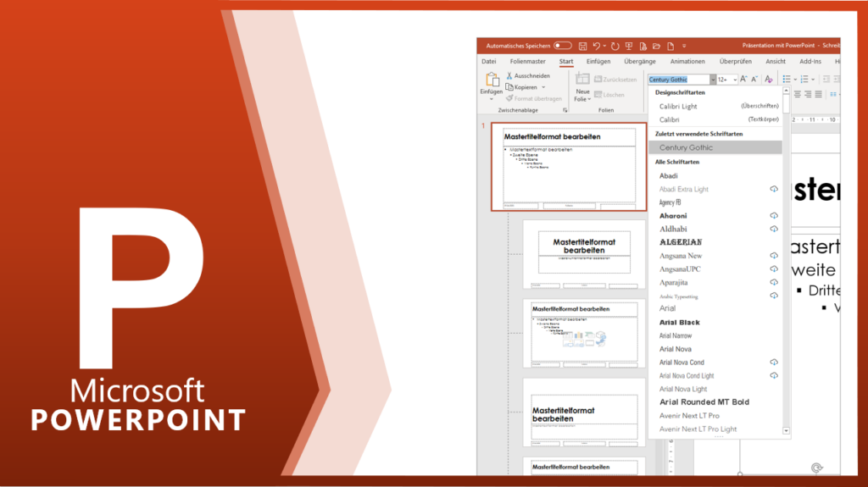Select Arial Black from font list

click(x=680, y=323)
